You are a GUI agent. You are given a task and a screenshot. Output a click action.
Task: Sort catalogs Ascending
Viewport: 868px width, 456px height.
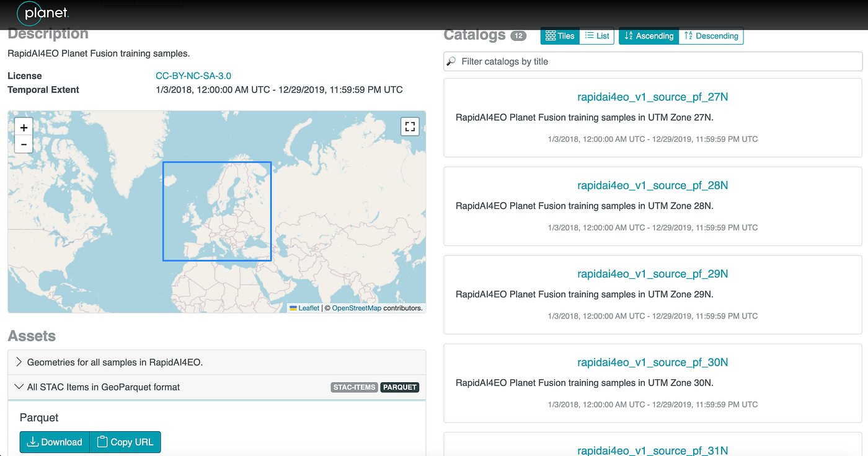point(649,36)
